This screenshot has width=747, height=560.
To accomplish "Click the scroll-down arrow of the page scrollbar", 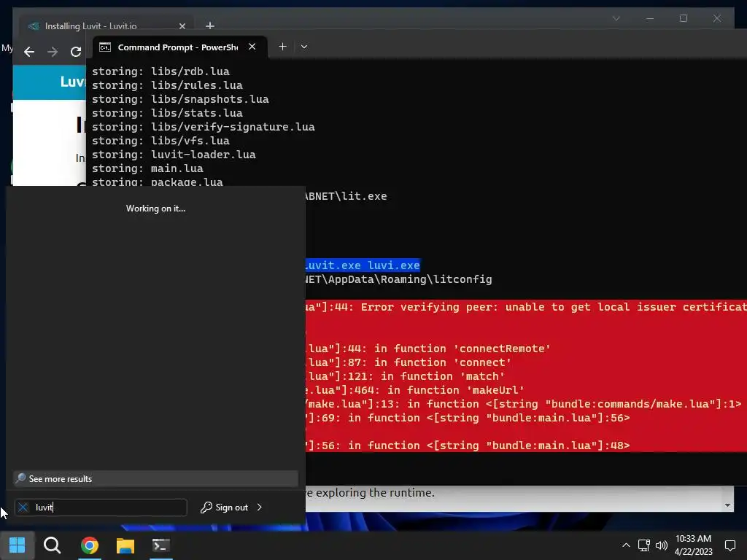I will click(x=727, y=505).
